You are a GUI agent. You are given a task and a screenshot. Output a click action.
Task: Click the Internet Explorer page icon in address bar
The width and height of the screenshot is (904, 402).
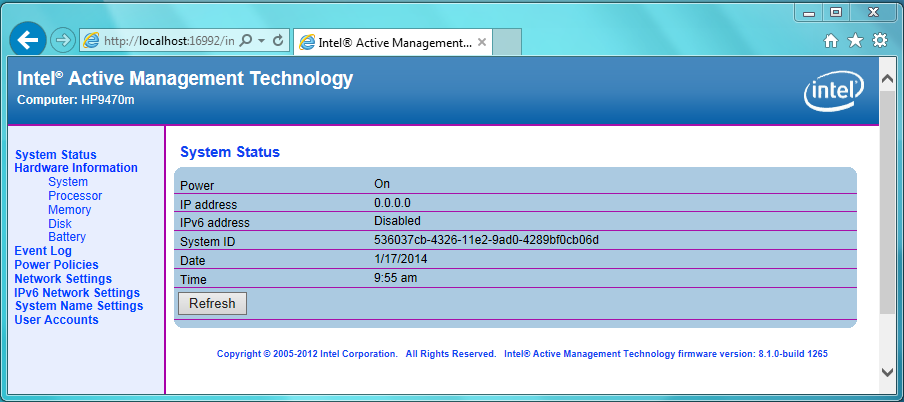pyautogui.click(x=91, y=40)
